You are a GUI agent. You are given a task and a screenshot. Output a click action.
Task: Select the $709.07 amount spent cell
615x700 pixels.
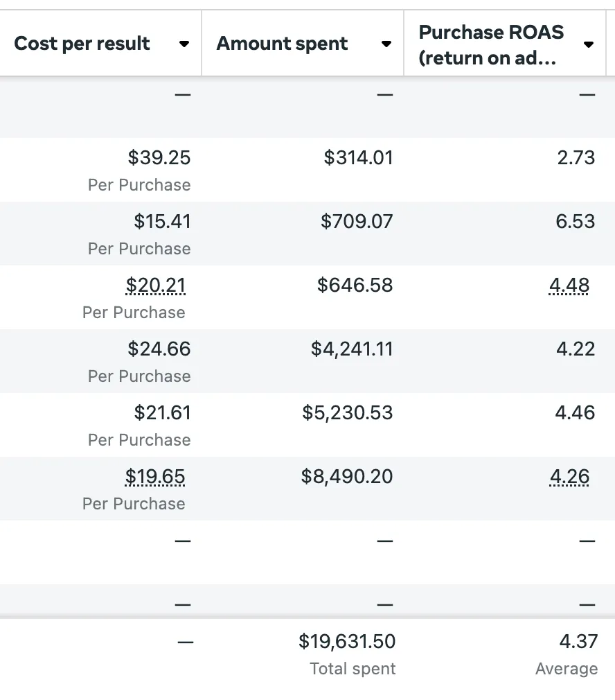coord(303,234)
